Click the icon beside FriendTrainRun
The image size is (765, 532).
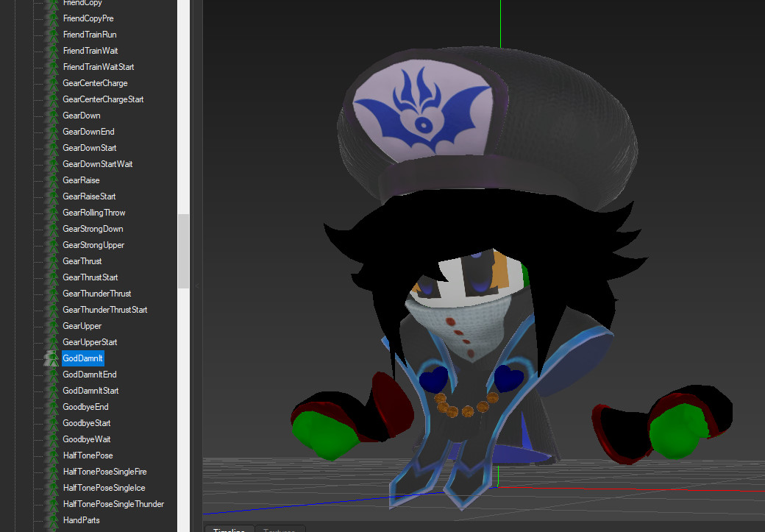tap(51, 35)
